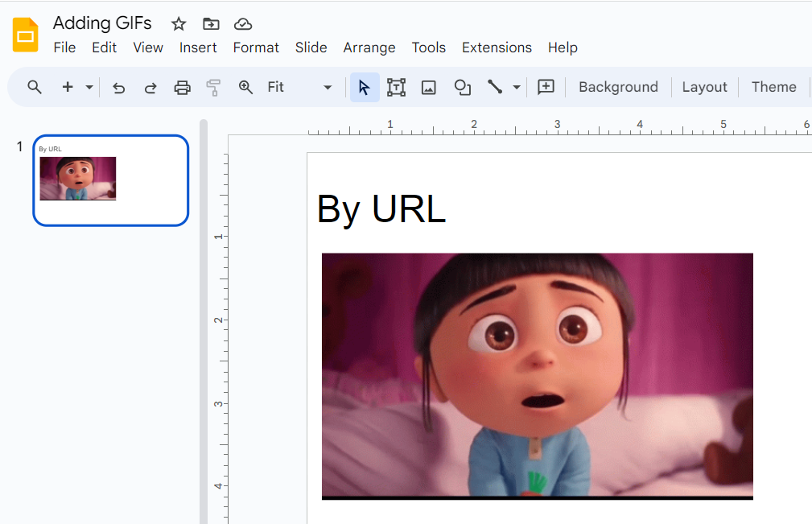Redo the last action

(x=150, y=88)
